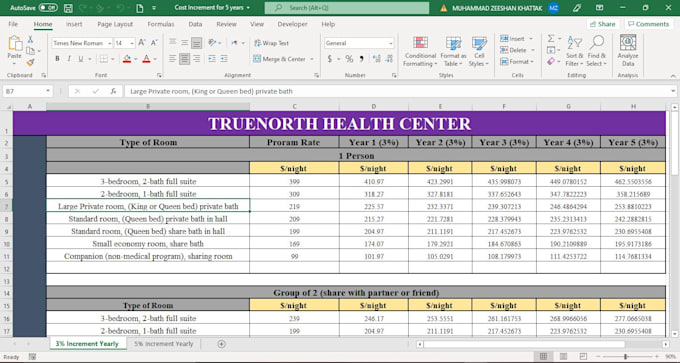The height and width of the screenshot is (363, 680).
Task: Click the formula bar text
Action: tap(211, 92)
